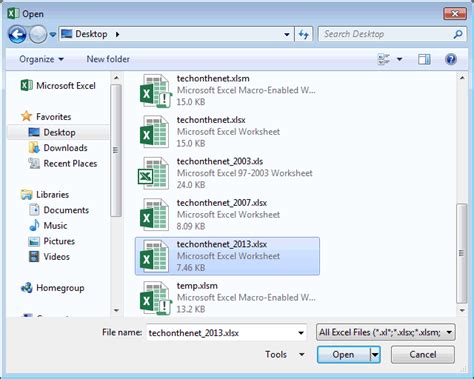This screenshot has width=474, height=379.
Task: Open the recent locations dropdown arrow
Action: (52, 34)
